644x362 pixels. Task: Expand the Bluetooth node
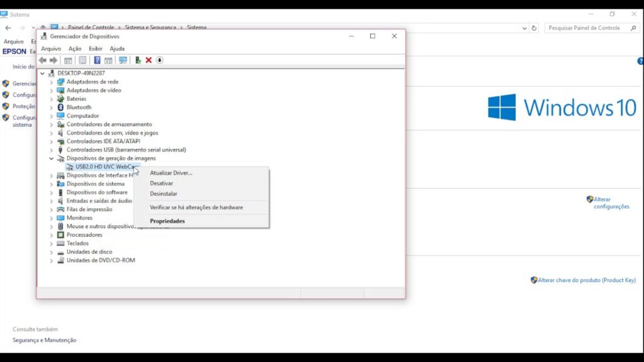click(52, 107)
